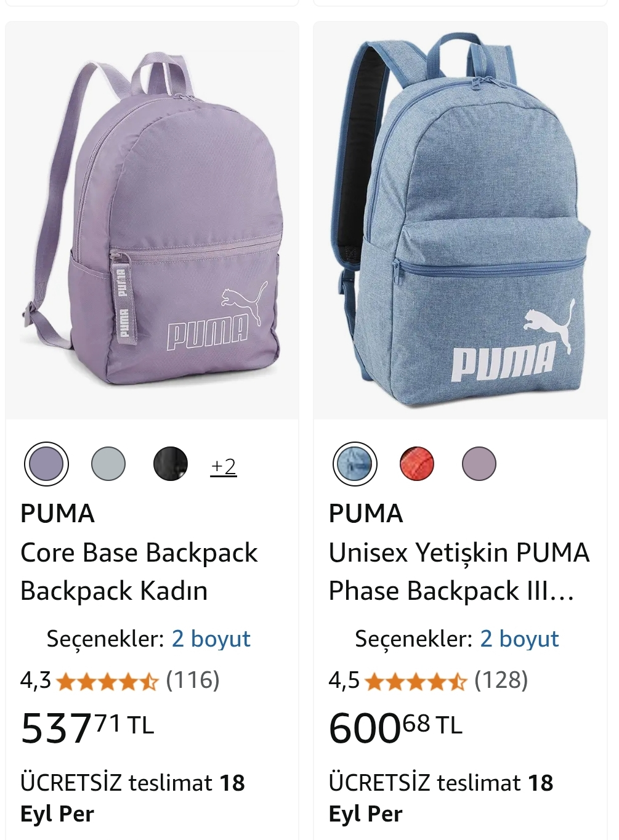Click '2 boyut' options under Core Base Backpack
The height and width of the screenshot is (840, 619).
tap(211, 639)
